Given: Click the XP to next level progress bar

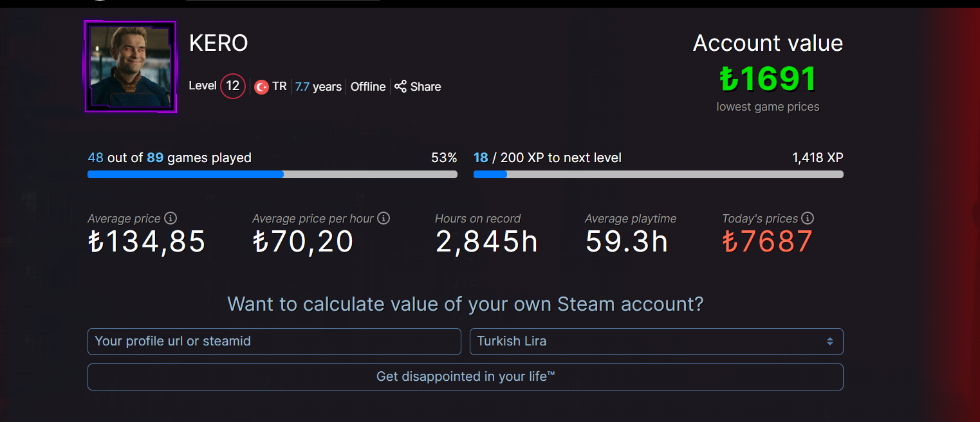Looking at the screenshot, I should pos(658,174).
